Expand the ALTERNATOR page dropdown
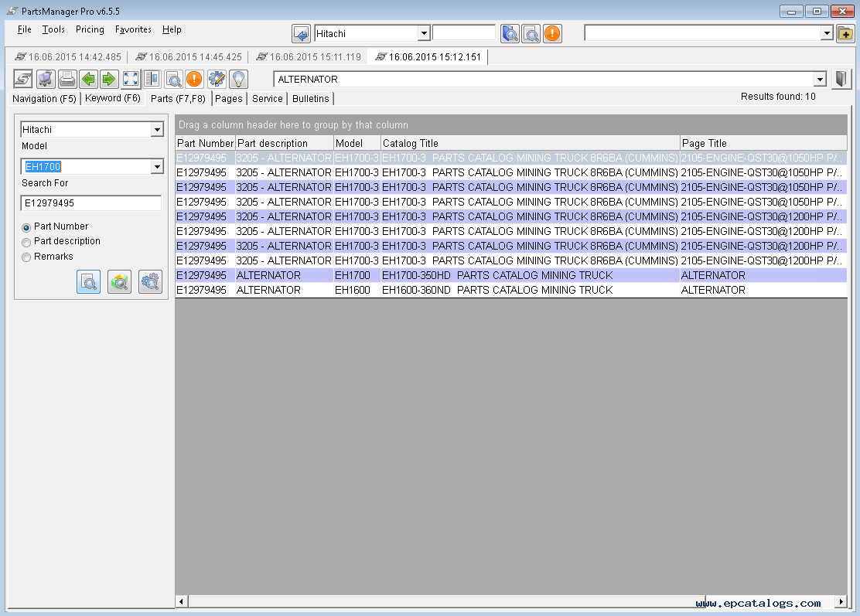The image size is (860, 616). (x=820, y=80)
